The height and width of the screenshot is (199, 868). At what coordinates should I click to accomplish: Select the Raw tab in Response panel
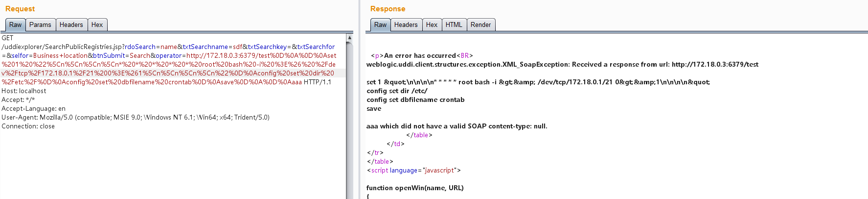381,25
